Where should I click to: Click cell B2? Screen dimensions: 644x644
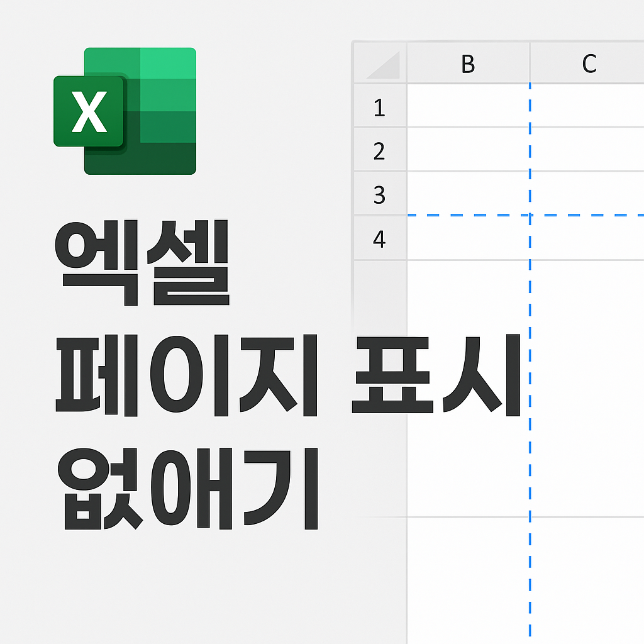pyautogui.click(x=468, y=150)
